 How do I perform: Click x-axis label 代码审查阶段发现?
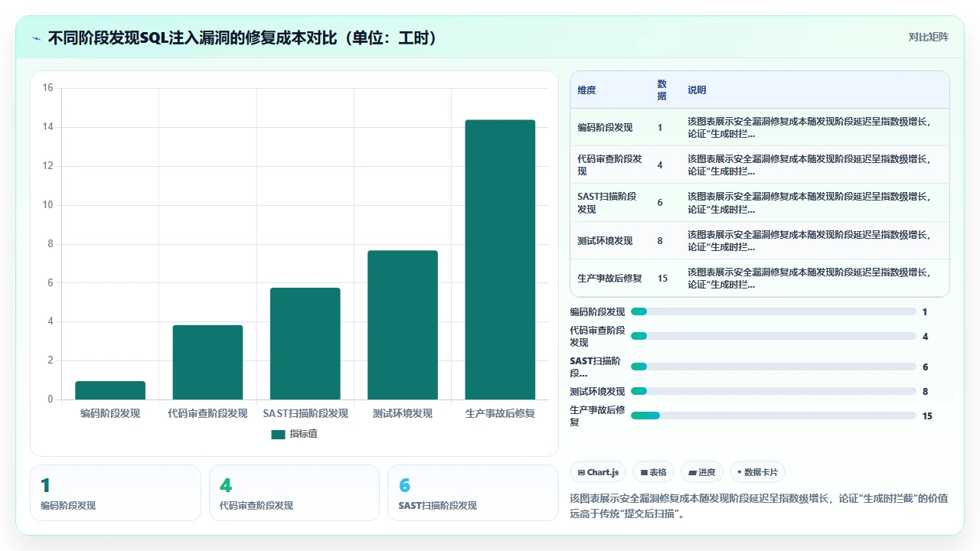click(x=207, y=413)
